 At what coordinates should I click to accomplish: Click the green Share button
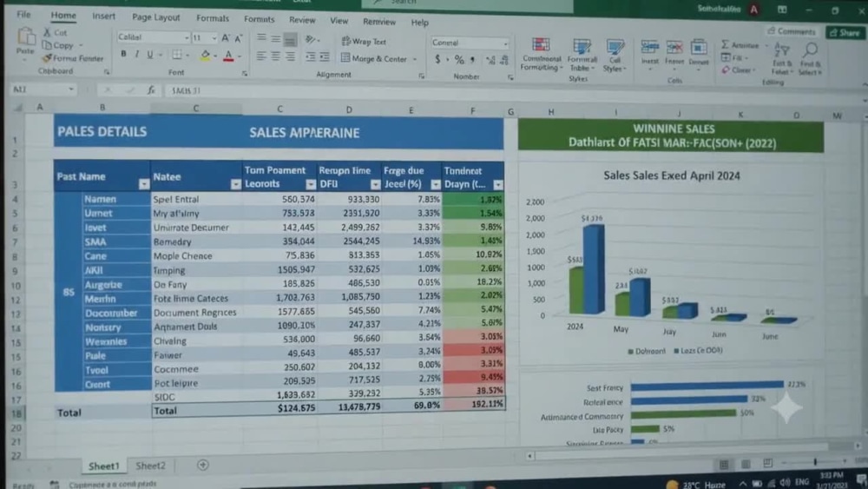(x=845, y=33)
